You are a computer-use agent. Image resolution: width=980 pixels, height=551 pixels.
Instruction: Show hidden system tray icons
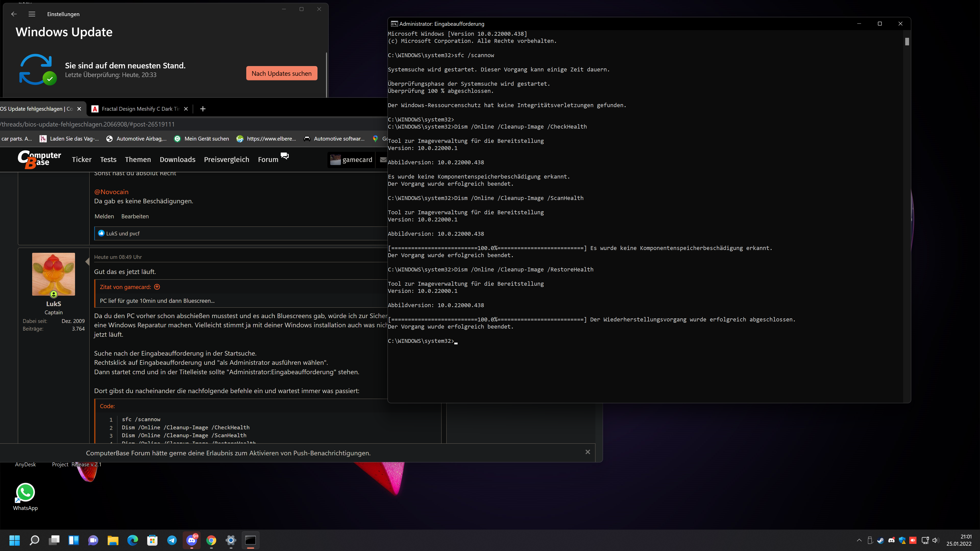click(859, 540)
